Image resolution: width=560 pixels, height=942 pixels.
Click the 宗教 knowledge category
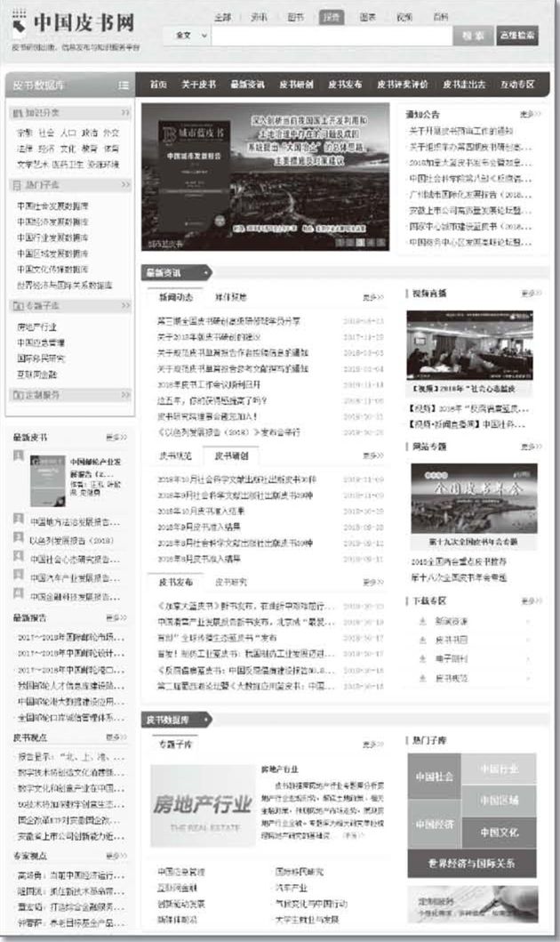25,133
